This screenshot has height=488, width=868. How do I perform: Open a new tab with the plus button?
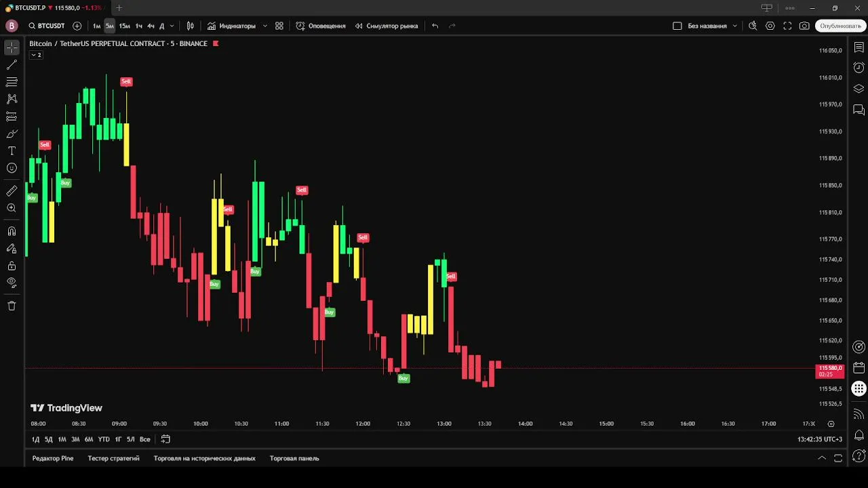(119, 7)
